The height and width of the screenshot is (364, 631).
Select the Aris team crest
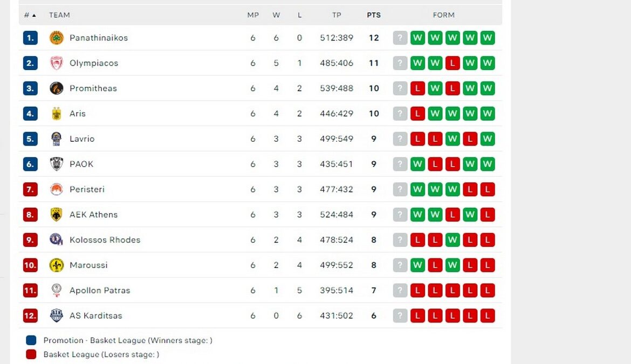pyautogui.click(x=57, y=114)
